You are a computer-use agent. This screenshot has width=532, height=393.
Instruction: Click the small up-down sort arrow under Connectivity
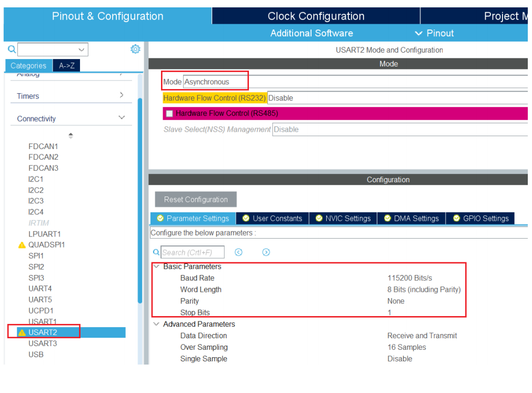point(71,135)
